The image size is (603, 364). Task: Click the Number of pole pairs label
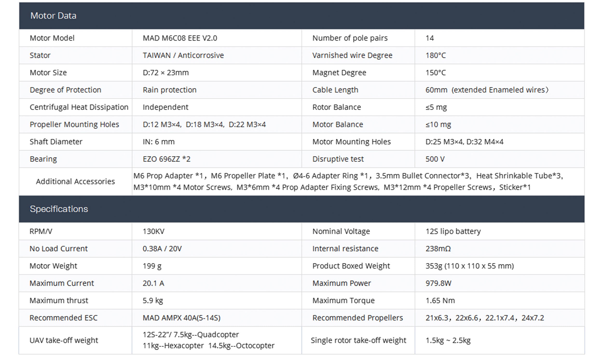pos(350,38)
